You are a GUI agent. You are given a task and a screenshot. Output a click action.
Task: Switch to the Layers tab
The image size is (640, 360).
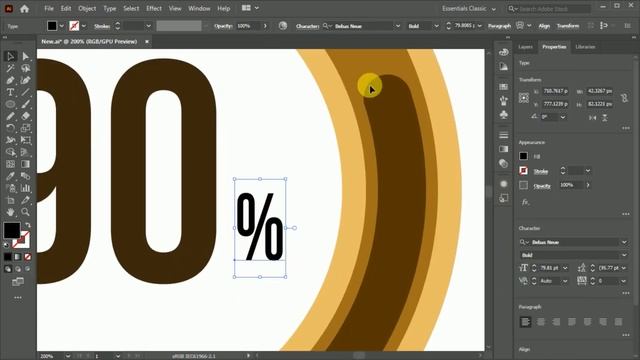(x=525, y=47)
